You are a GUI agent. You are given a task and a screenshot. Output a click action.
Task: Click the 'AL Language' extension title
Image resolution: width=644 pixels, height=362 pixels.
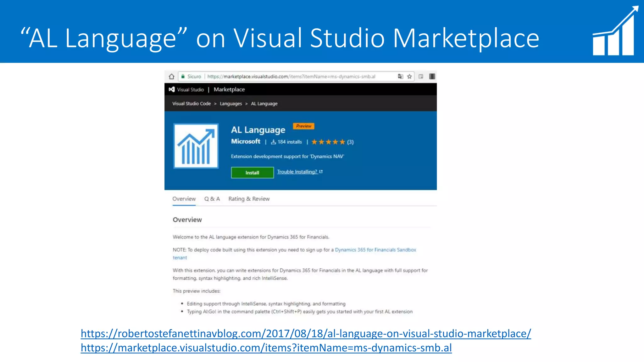(258, 130)
